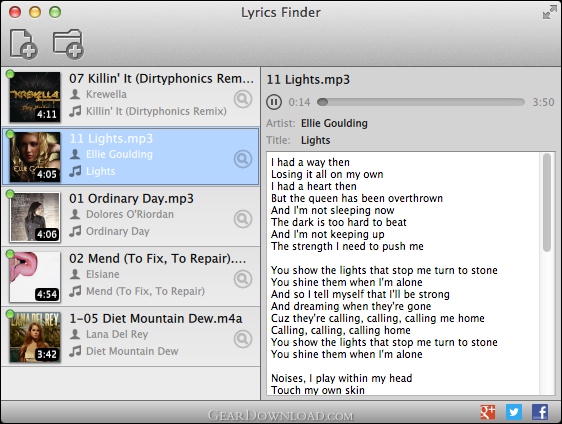The image size is (562, 424).
Task: Open the Twitter share icon
Action: pos(514,412)
